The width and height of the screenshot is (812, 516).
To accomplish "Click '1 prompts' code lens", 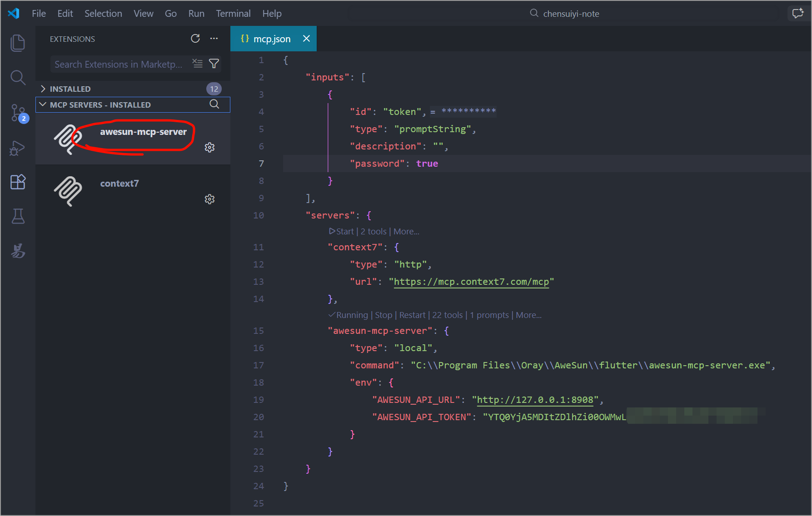I will pos(489,315).
